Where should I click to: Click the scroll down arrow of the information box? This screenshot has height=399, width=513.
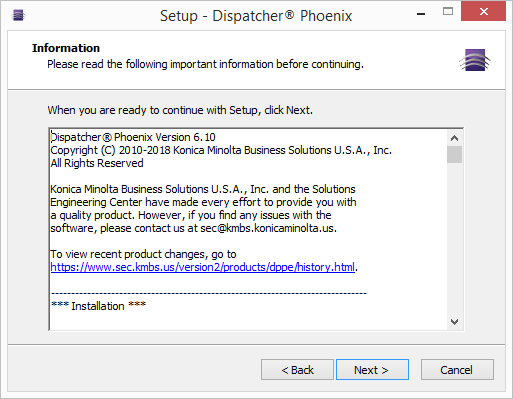(x=454, y=322)
